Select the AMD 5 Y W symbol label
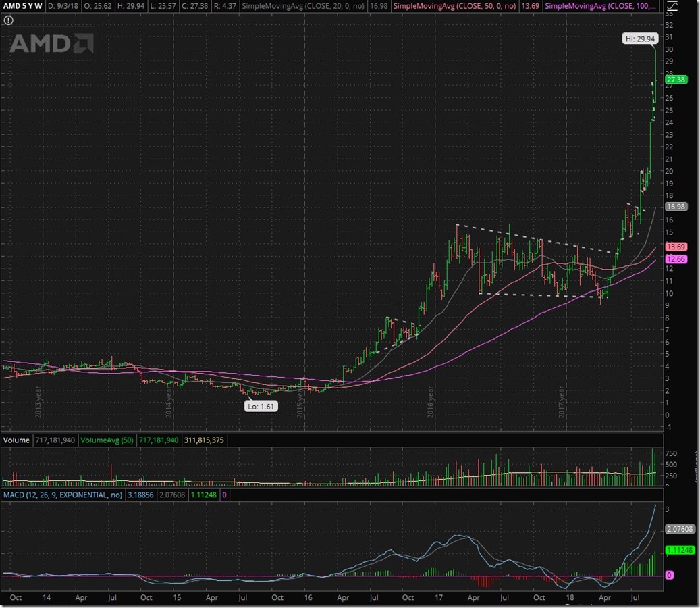 click(x=22, y=6)
